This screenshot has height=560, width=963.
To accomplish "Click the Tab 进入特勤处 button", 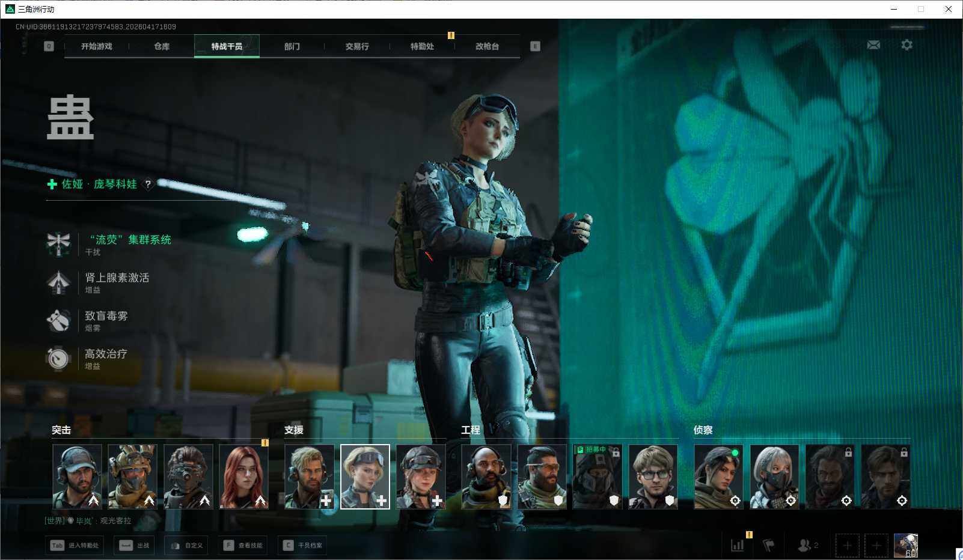I will (x=75, y=546).
